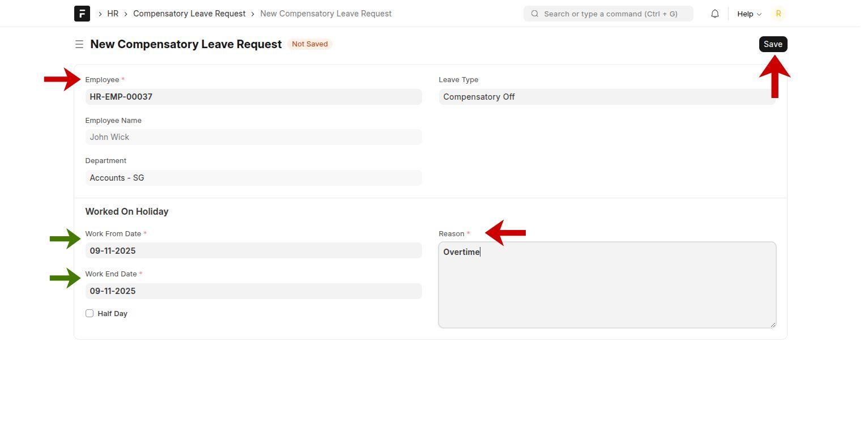Screen dimensions: 868x439
Task: Click the Employee Name field John Wick
Action: [x=254, y=137]
